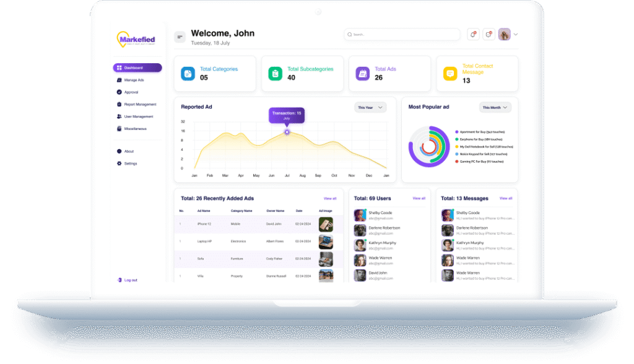Expand the This Year dropdown

coord(370,107)
